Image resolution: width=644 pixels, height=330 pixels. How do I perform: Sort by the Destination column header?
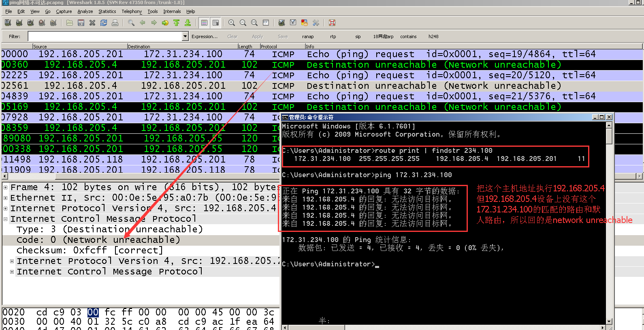(182, 46)
